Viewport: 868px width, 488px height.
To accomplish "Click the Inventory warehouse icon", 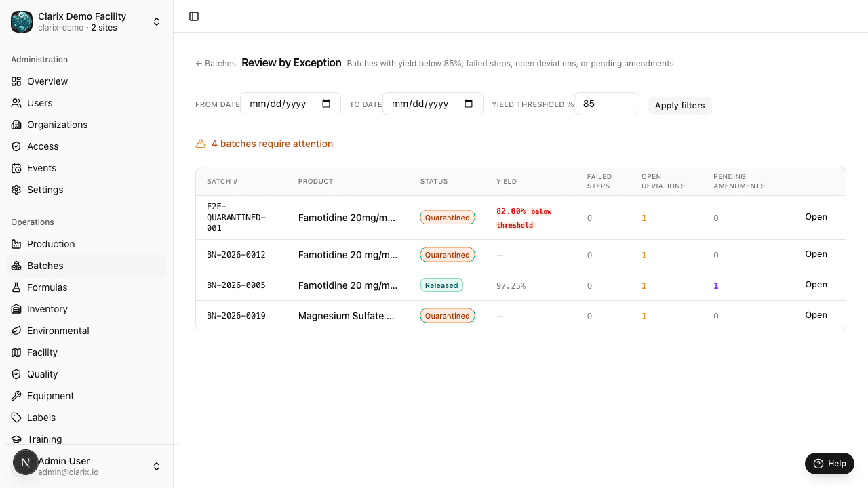I will coord(16,309).
